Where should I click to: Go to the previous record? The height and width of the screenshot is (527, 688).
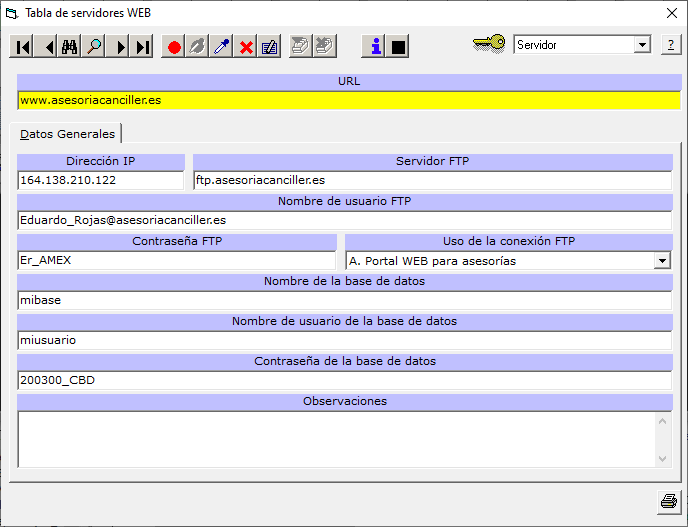pyautogui.click(x=46, y=47)
